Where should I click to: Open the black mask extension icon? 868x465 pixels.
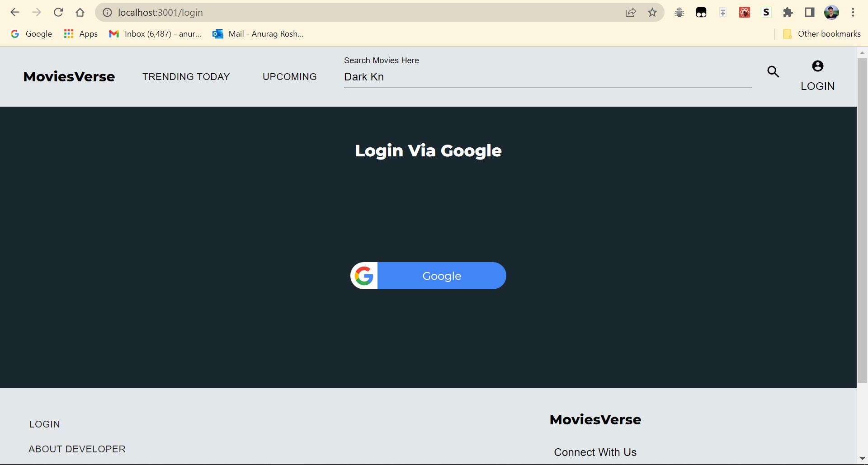tap(701, 13)
